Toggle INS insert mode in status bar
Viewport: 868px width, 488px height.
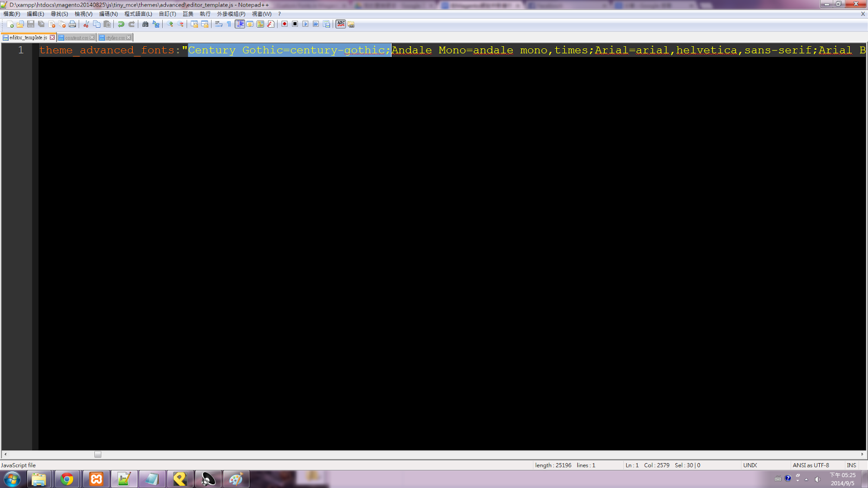click(x=851, y=465)
